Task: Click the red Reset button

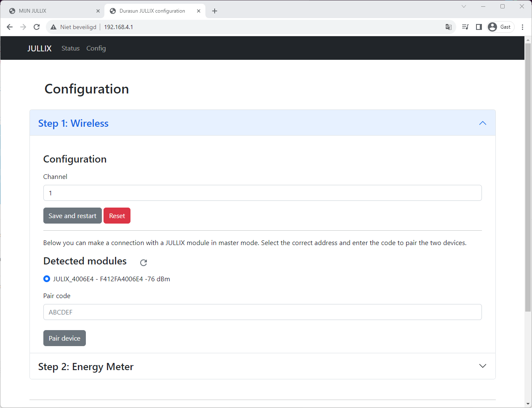Action: (117, 216)
